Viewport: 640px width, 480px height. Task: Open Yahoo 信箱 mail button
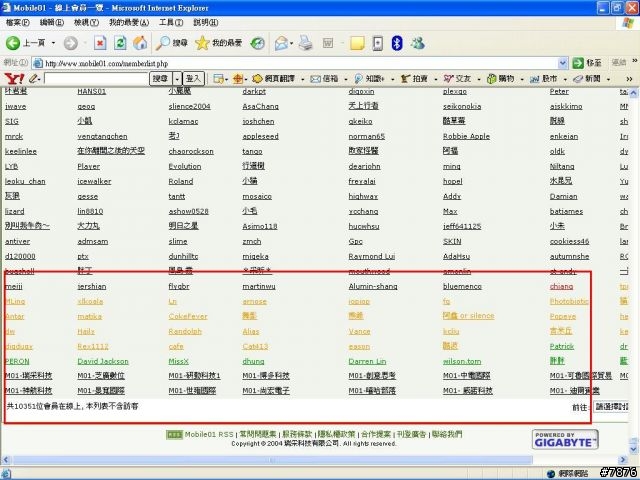point(324,78)
